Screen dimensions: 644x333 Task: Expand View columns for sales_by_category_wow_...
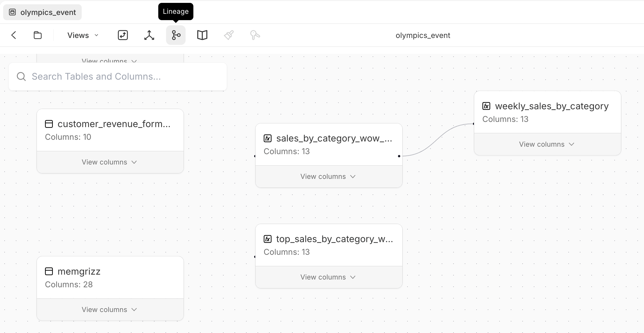click(329, 177)
